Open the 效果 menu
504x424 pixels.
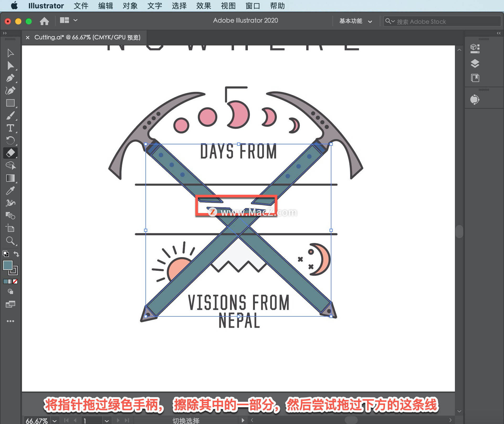203,6
